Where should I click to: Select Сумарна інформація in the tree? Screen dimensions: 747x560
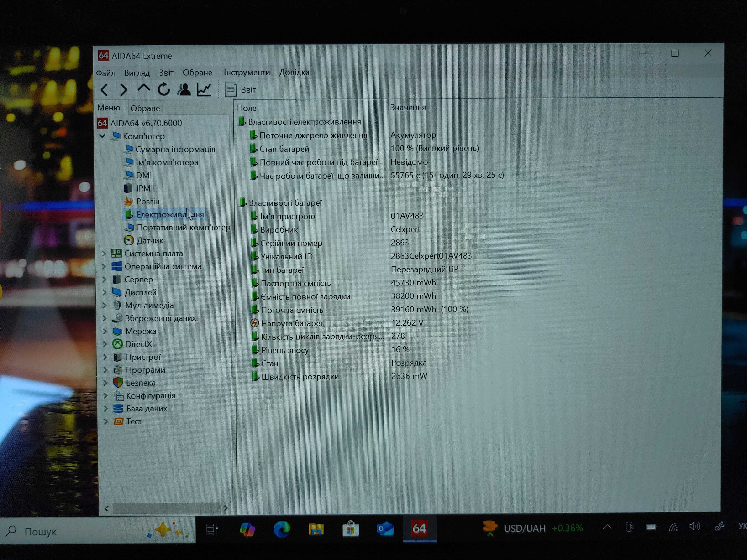pyautogui.click(x=175, y=149)
